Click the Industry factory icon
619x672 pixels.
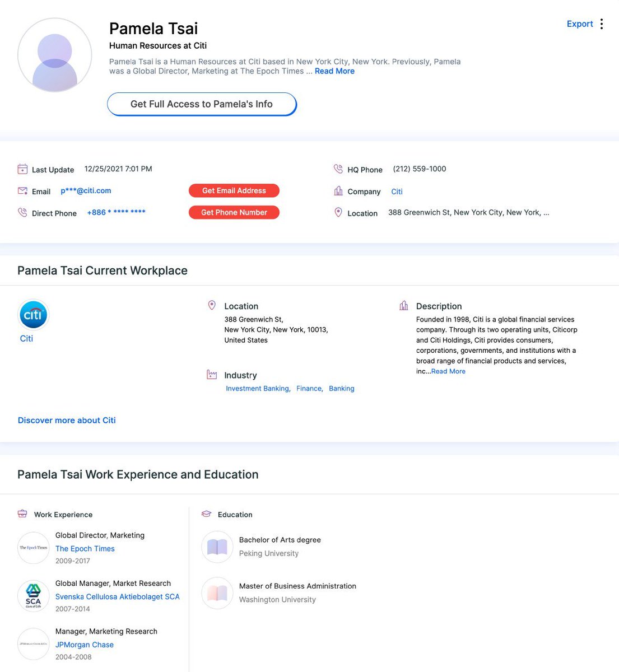(x=212, y=375)
